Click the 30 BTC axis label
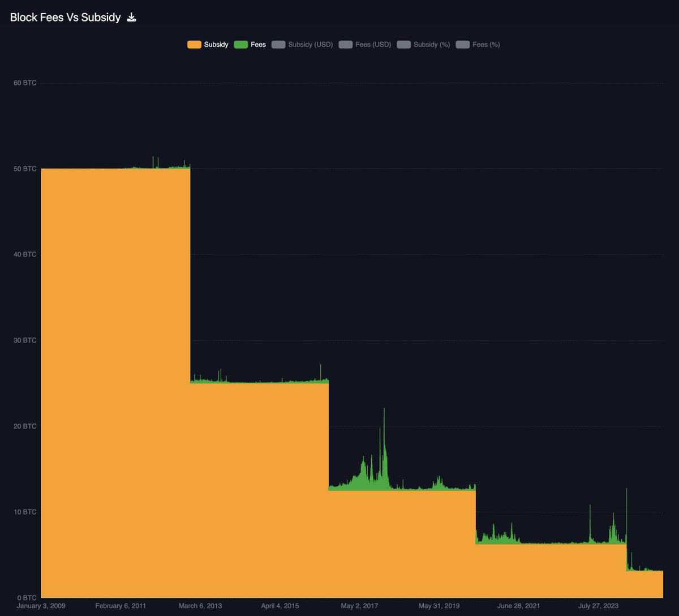679x616 pixels. (x=25, y=340)
